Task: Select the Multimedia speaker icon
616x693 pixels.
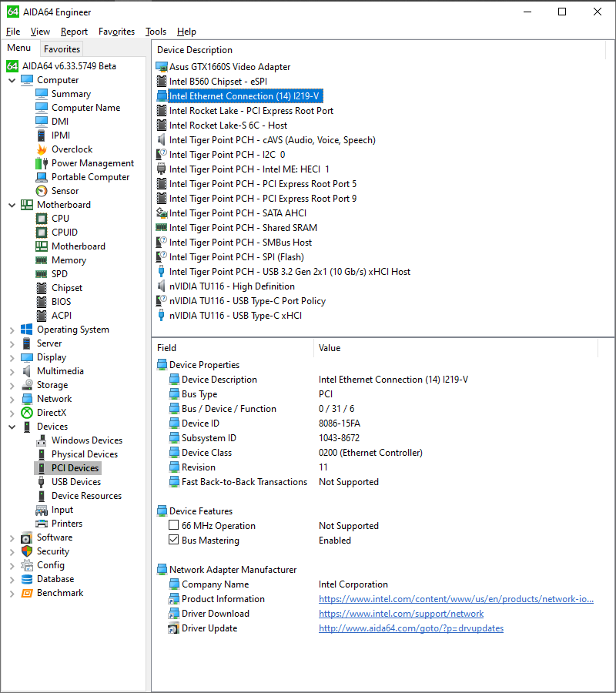Action: pos(27,371)
